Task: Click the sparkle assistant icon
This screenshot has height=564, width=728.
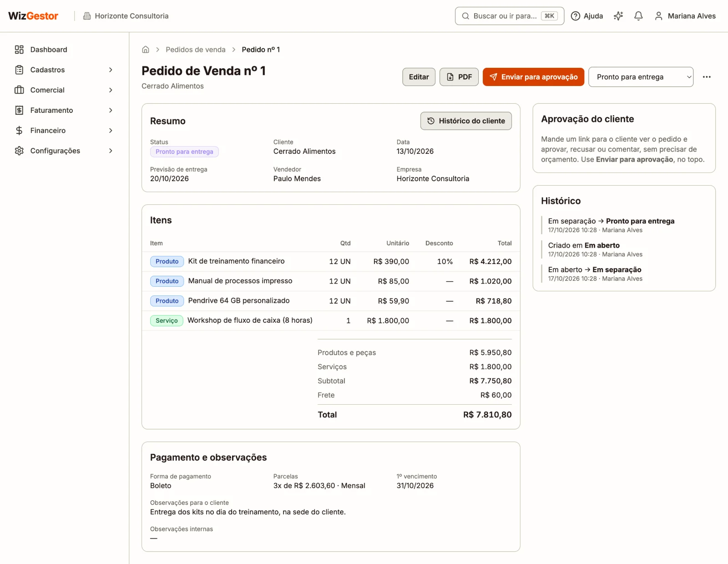Action: coord(618,16)
